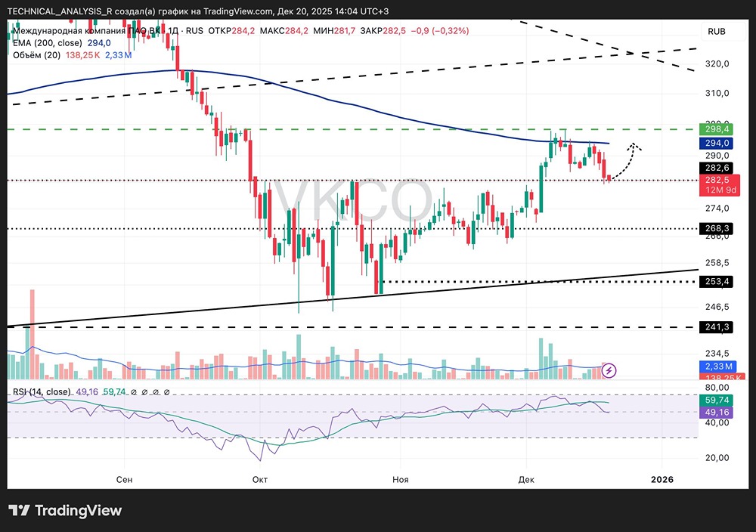Click the 234,5 price axis tick
Screen dimensions: 756x532
pos(717,353)
